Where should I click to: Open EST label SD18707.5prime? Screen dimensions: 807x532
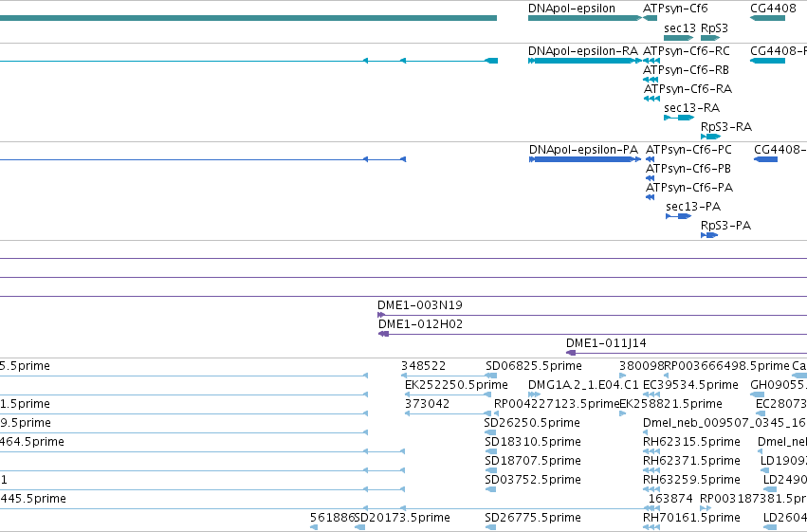coord(533,461)
